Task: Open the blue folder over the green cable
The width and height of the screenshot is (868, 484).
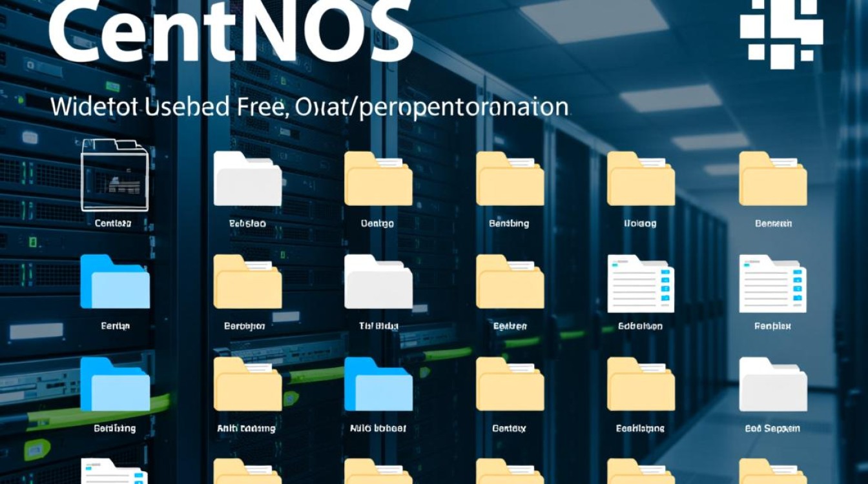Action: tap(115, 384)
